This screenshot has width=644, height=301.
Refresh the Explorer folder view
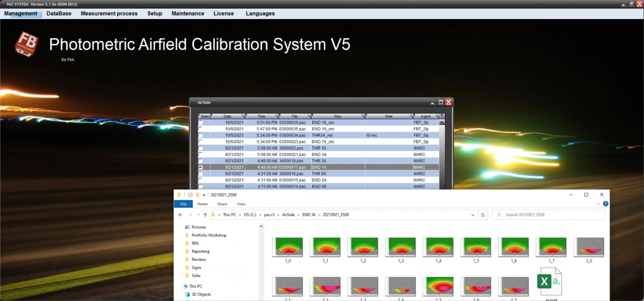483,215
